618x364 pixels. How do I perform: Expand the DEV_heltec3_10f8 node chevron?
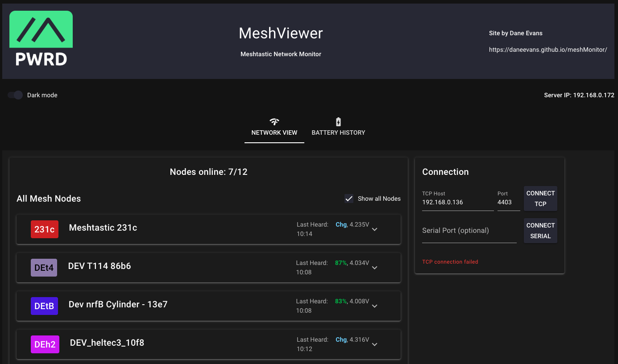[375, 344]
